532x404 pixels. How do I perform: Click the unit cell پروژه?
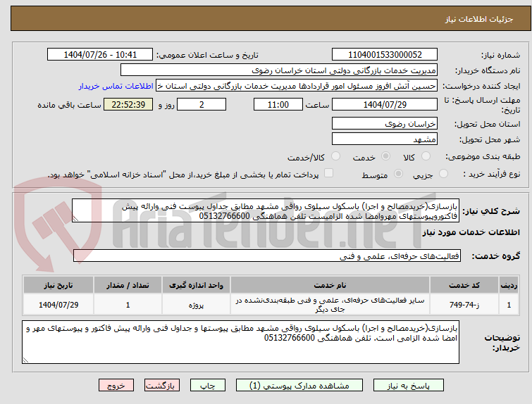click(196, 305)
